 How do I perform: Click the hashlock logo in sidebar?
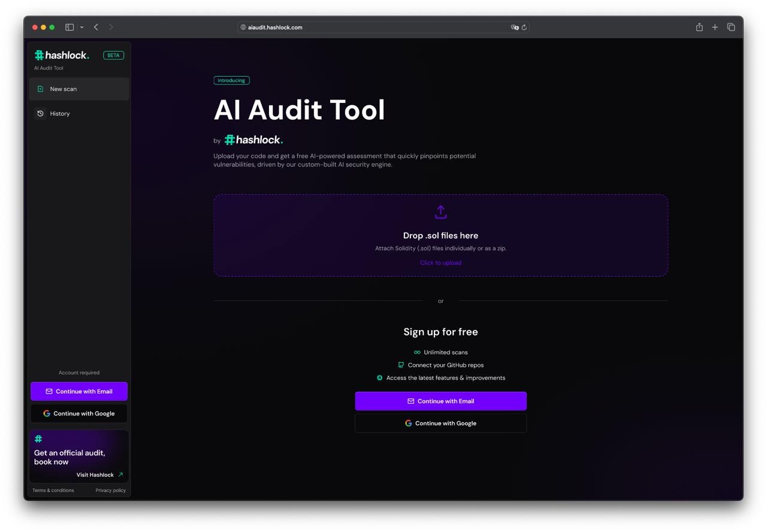[62, 55]
